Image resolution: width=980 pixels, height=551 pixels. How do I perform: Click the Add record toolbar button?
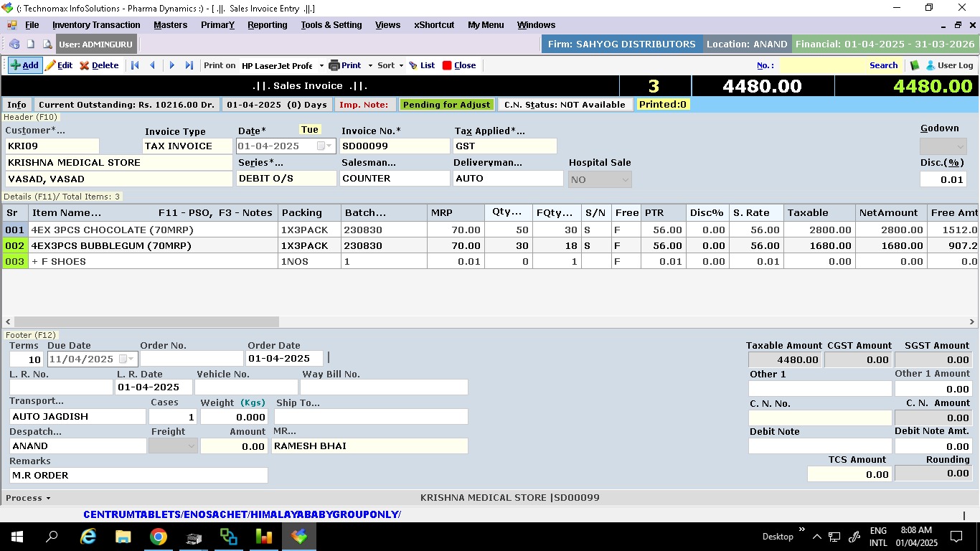[24, 65]
